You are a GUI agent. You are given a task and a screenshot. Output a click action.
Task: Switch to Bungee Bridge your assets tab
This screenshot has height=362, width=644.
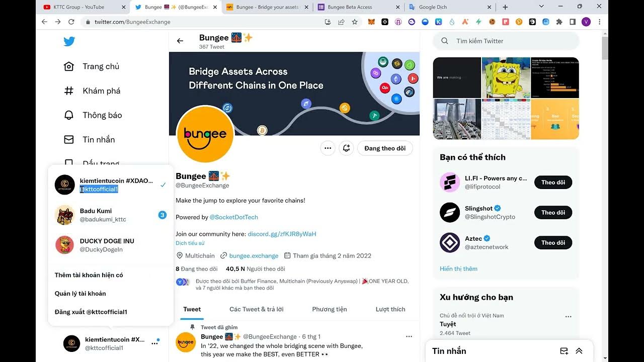tap(266, 7)
